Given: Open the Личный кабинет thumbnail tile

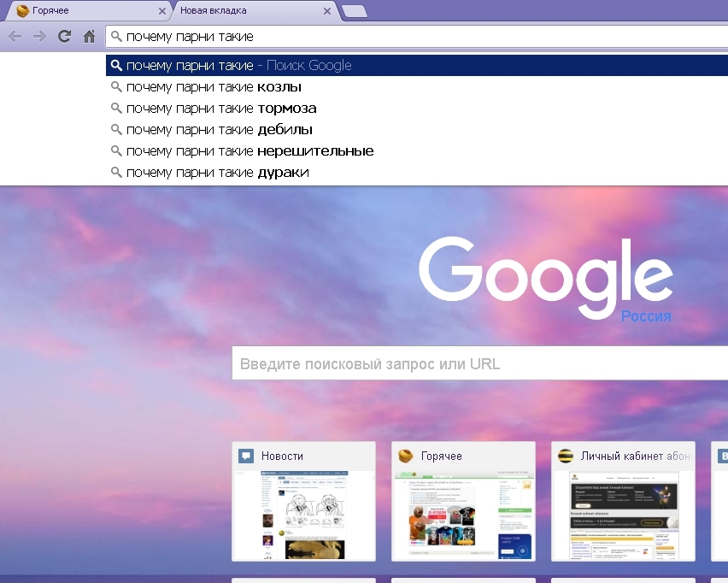Looking at the screenshot, I should coord(623,502).
